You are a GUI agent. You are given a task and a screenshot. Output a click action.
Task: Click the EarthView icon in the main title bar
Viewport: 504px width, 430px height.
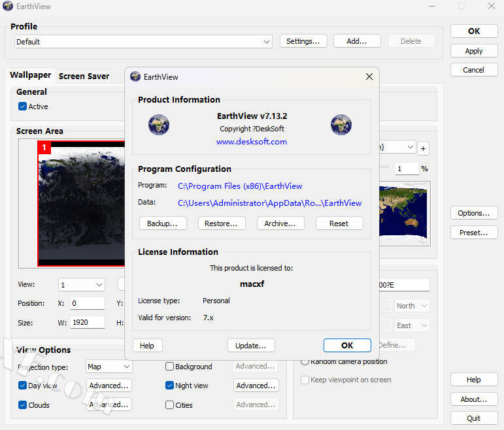(x=8, y=6)
